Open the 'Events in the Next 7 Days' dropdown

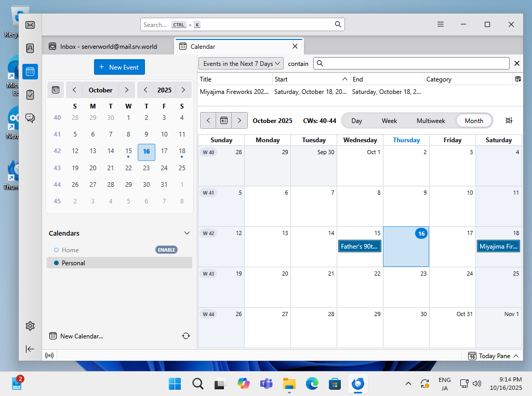coord(241,63)
